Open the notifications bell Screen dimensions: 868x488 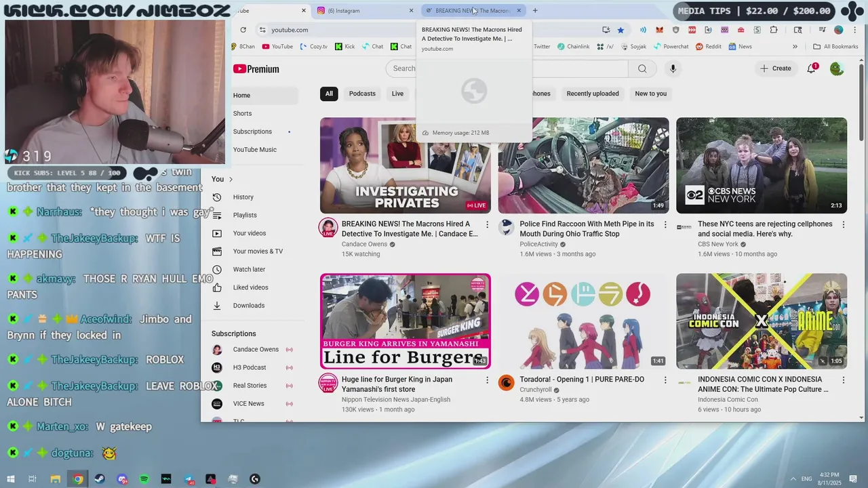[x=811, y=68]
